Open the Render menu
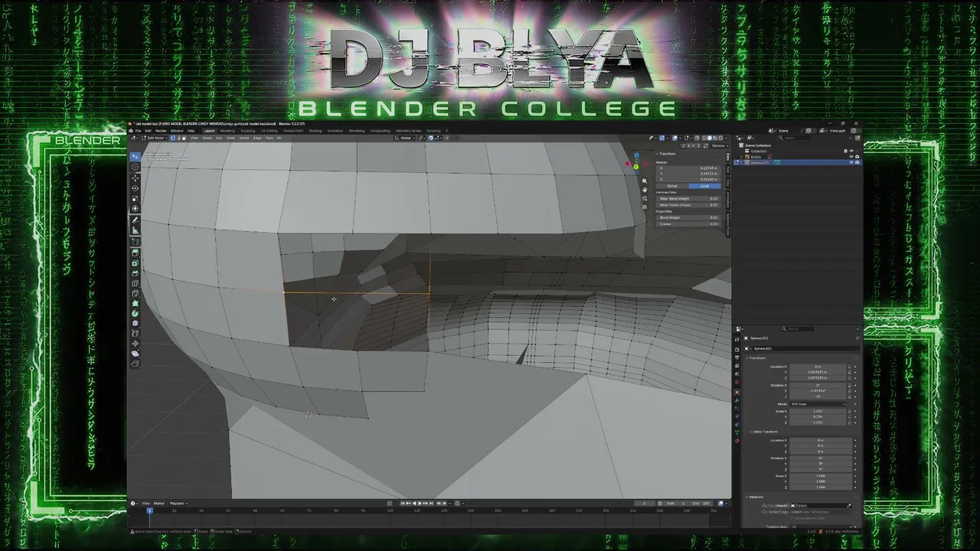The image size is (980, 551). point(161,130)
